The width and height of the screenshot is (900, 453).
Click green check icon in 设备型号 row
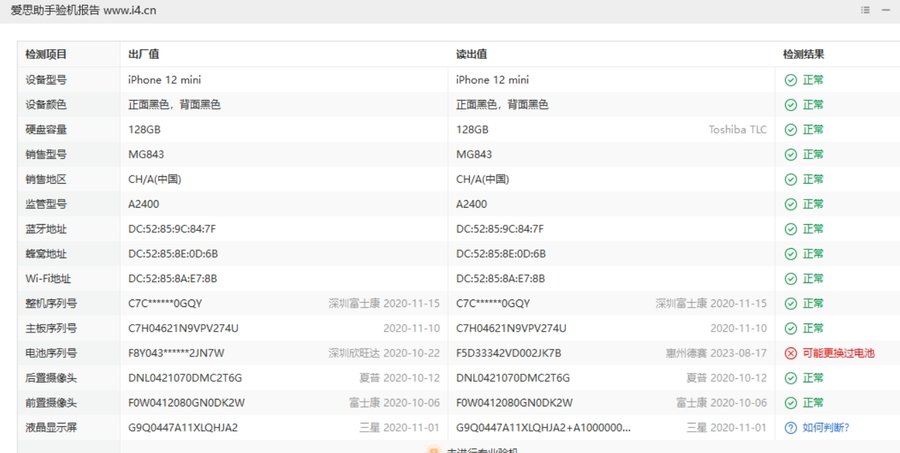(x=790, y=80)
